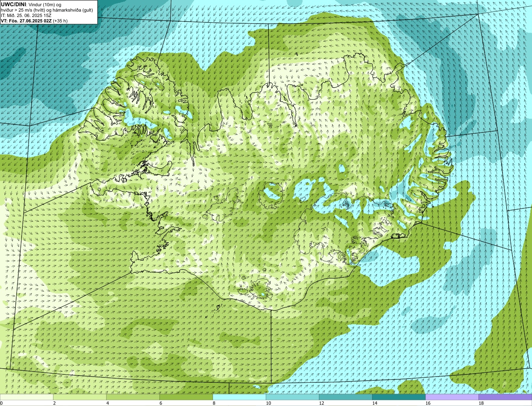The height and width of the screenshot is (406, 532).
Task: Click the 16–18 m/s lavender legend swatch
Action: tap(452, 397)
